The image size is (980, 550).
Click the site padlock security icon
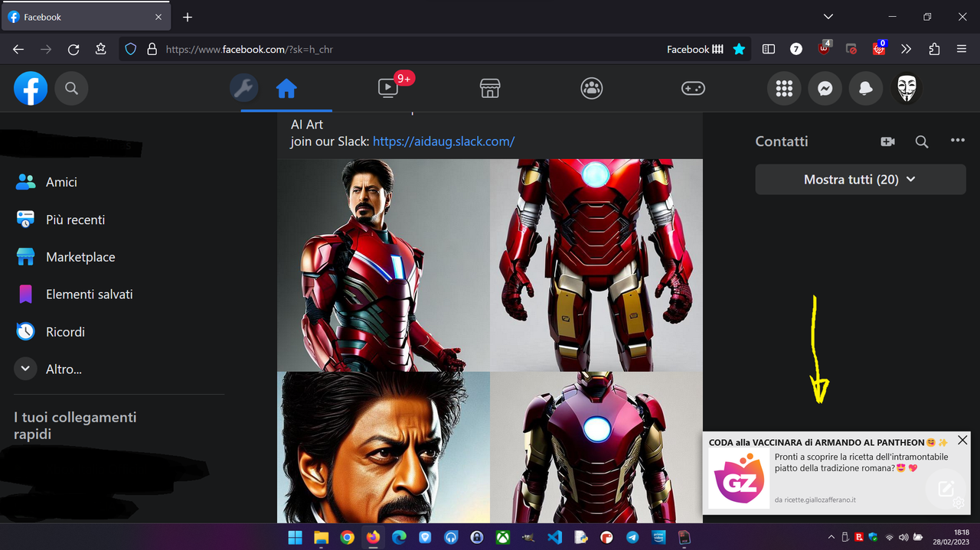[152, 49]
